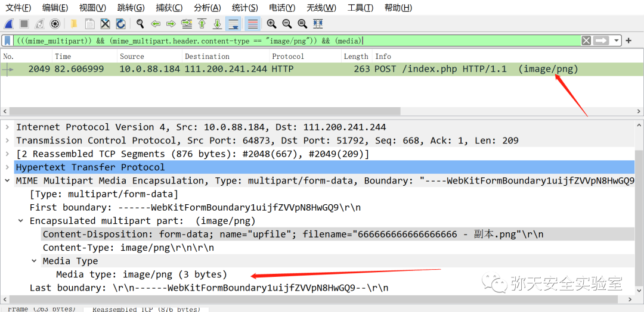This screenshot has height=312, width=644.
Task: Reset text to normal size
Action: click(302, 24)
